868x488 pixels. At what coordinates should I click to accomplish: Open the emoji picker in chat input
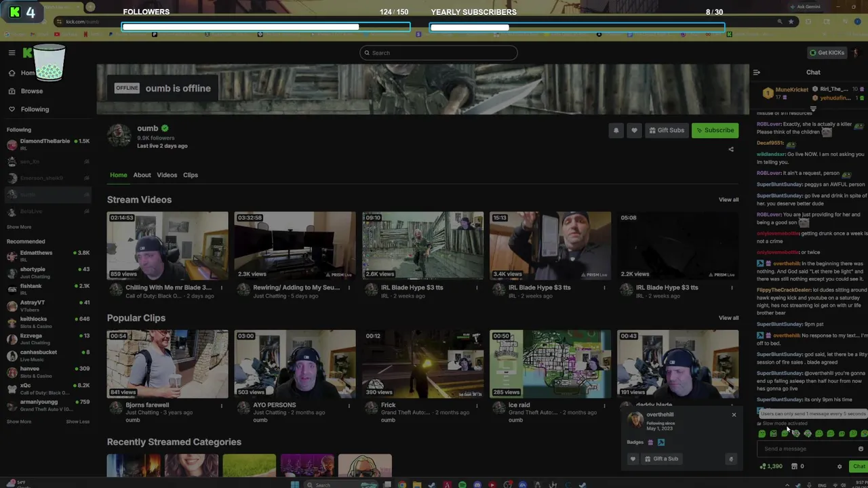(x=861, y=449)
